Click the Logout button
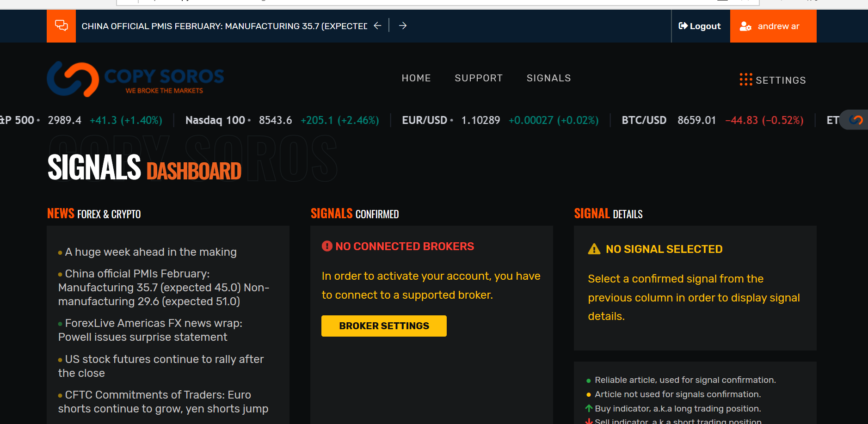The image size is (868, 424). point(700,26)
